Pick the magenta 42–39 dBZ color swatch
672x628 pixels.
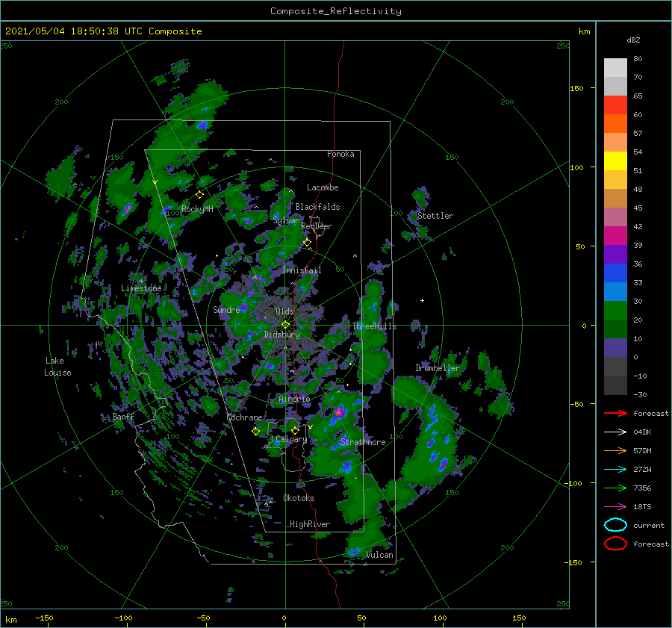click(615, 236)
